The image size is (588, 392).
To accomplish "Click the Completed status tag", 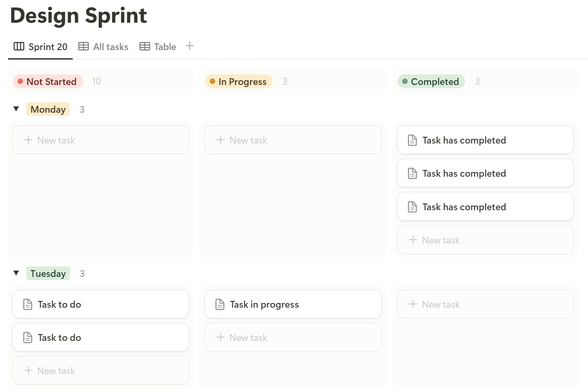I will click(431, 82).
